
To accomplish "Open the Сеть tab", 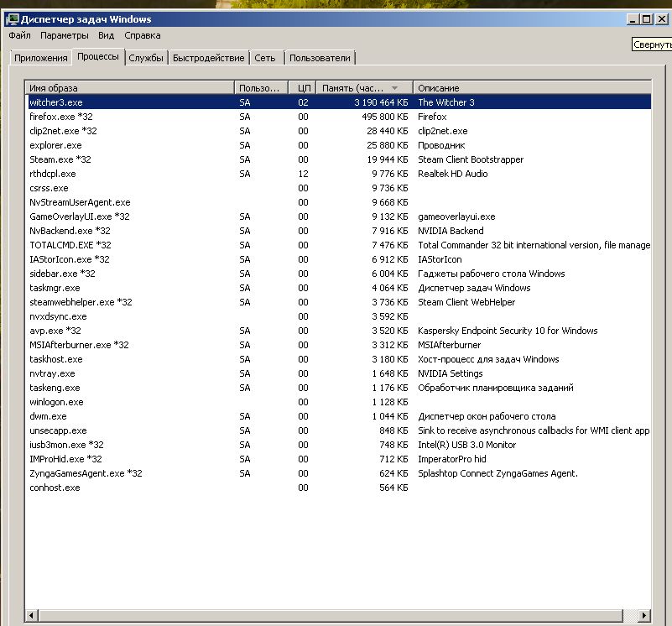I will pyautogui.click(x=265, y=58).
